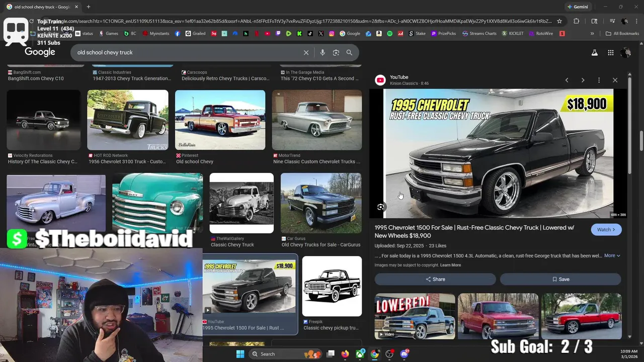Go to next image in preview panel
This screenshot has width=644, height=362.
coord(583,80)
